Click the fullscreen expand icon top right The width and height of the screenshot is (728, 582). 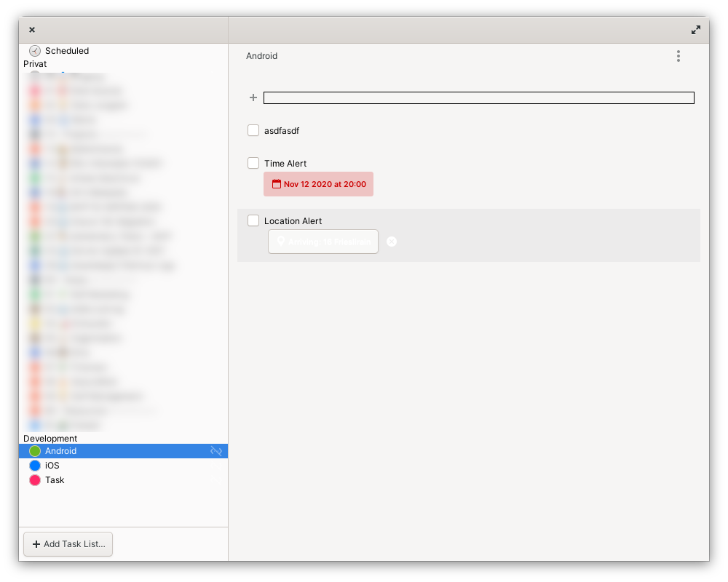coord(696,30)
